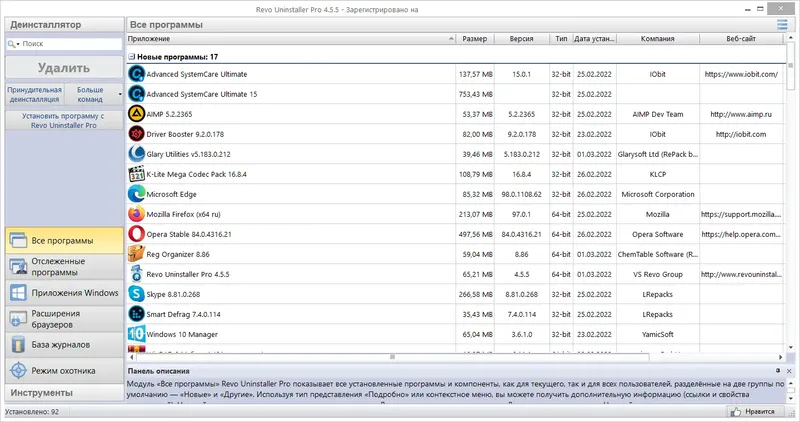Click the search magnifier icon
The image size is (800, 422).
[11, 44]
